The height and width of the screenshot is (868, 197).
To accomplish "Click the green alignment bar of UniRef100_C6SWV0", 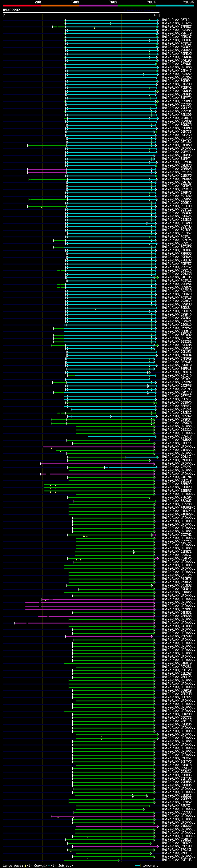I will (x=111, y=403).
